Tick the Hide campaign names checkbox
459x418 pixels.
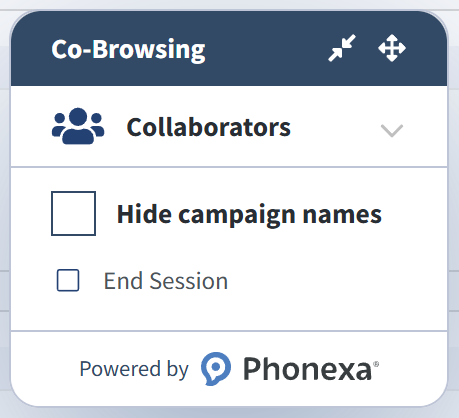point(73,213)
